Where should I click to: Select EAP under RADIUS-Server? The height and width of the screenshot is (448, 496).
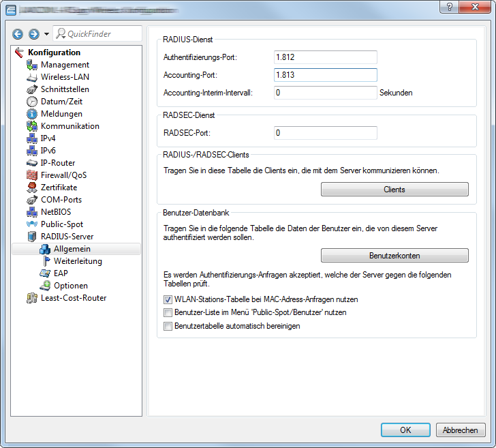coord(61,273)
